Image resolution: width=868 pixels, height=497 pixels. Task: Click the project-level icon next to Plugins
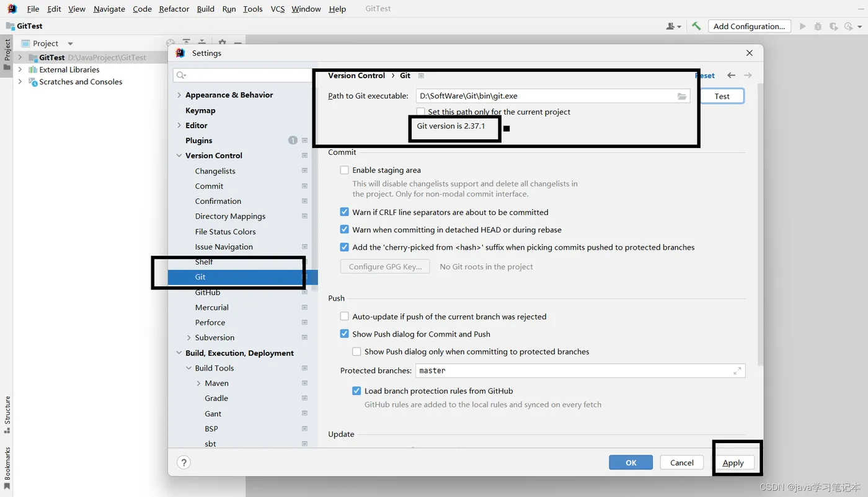[304, 141]
